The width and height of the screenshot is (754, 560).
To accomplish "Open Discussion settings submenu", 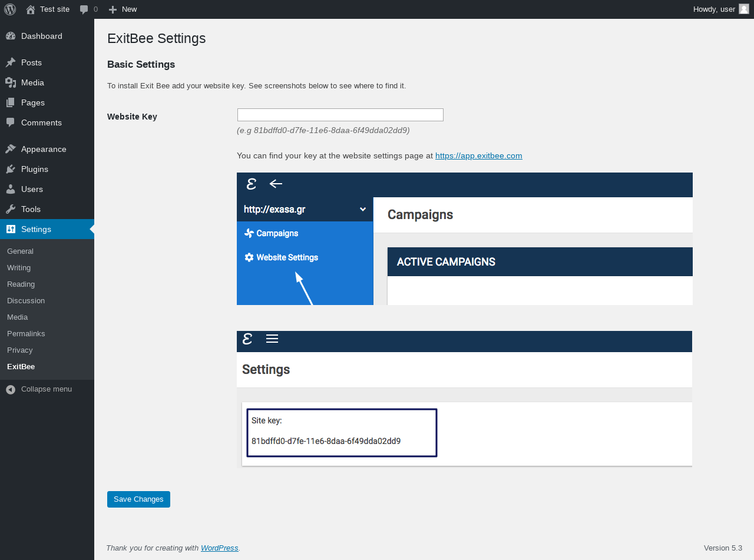I will click(x=26, y=300).
